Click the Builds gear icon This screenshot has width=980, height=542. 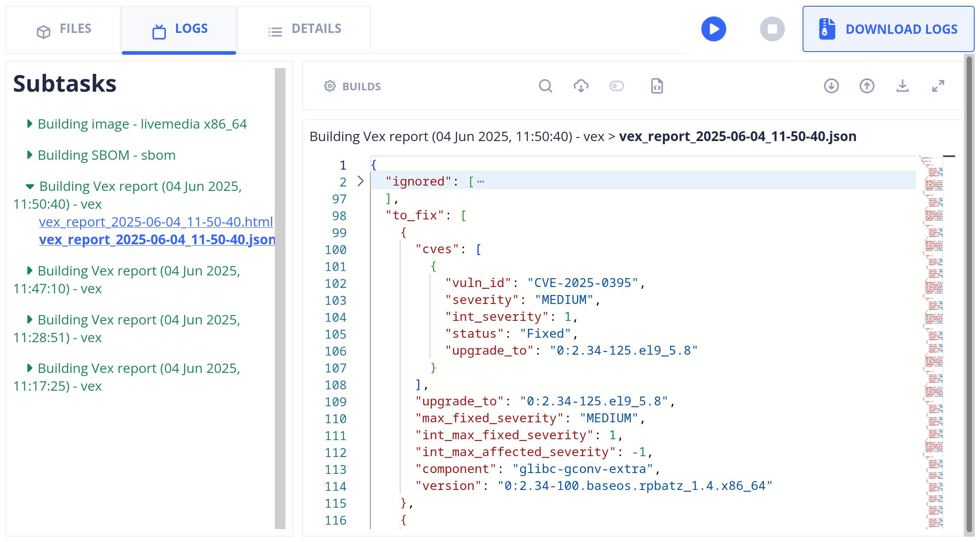(329, 86)
